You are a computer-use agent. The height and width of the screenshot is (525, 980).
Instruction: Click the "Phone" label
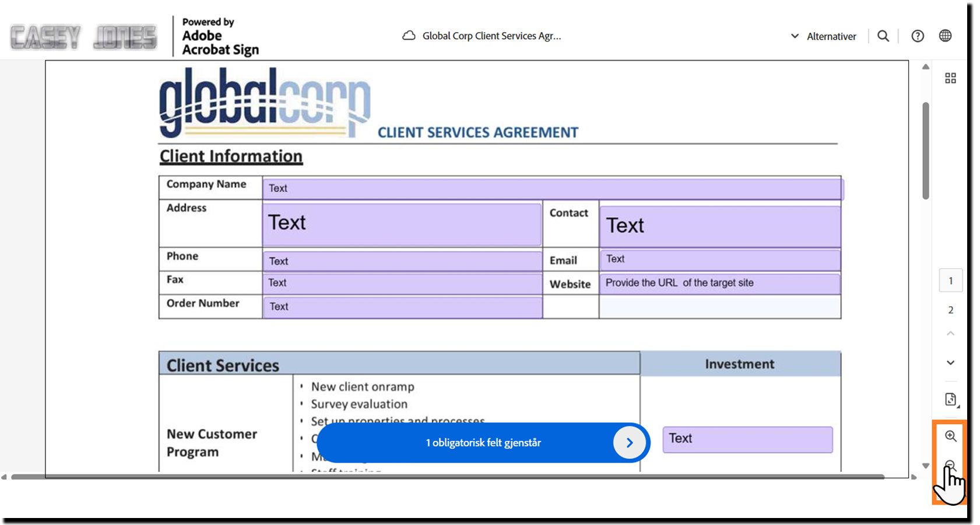tap(182, 256)
